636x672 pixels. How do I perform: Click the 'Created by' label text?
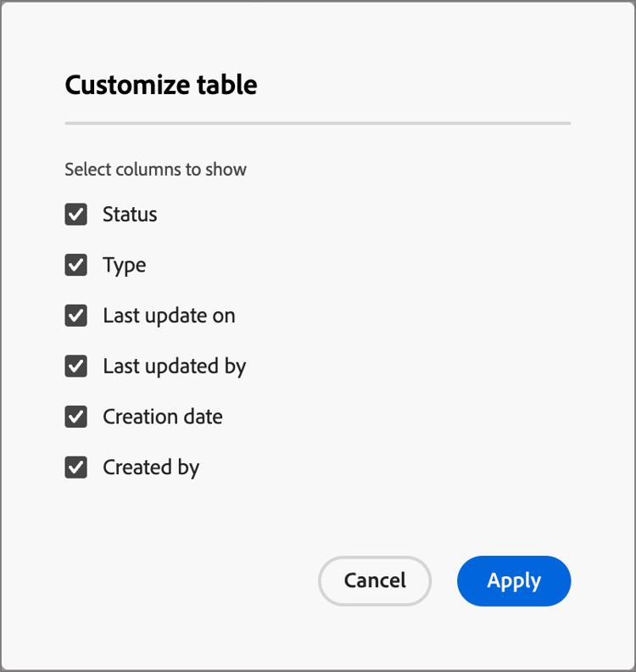[x=151, y=468]
